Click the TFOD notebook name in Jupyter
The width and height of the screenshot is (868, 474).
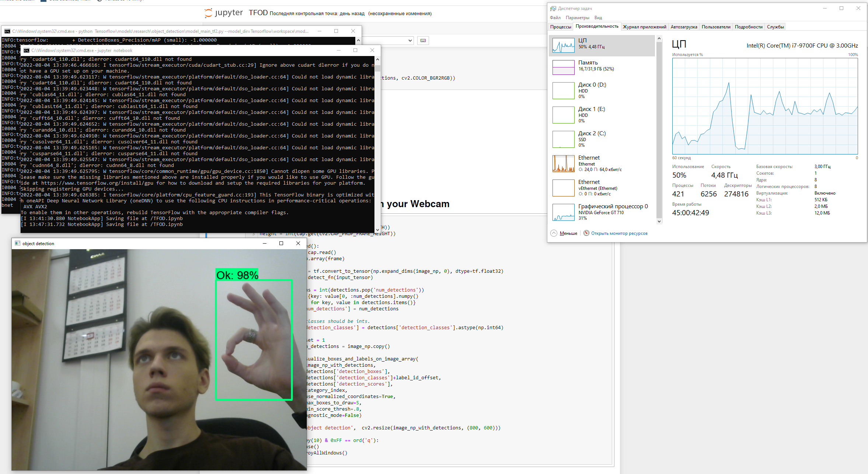[258, 13]
